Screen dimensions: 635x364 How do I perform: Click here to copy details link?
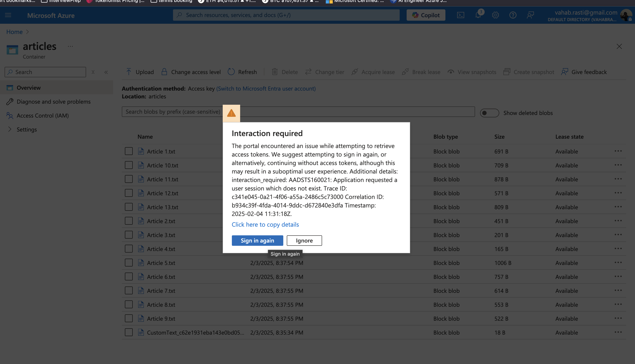265,224
